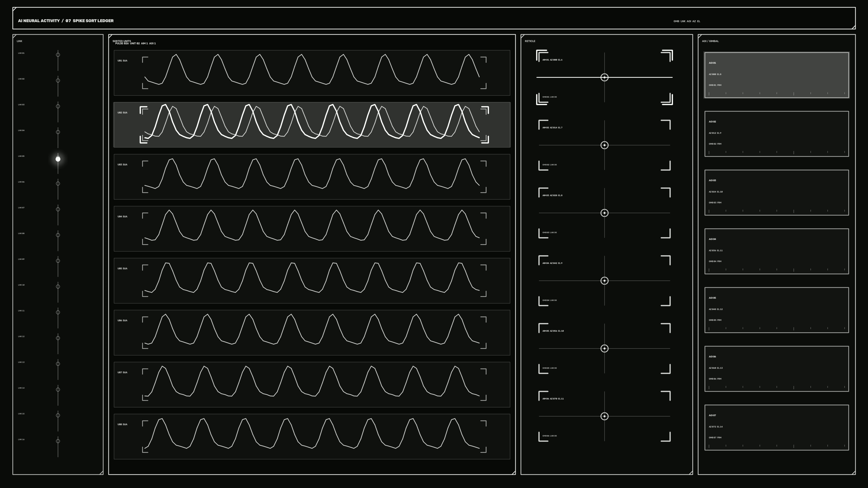Open the AOI 03 card
Image resolution: width=868 pixels, height=488 pixels.
776,193
